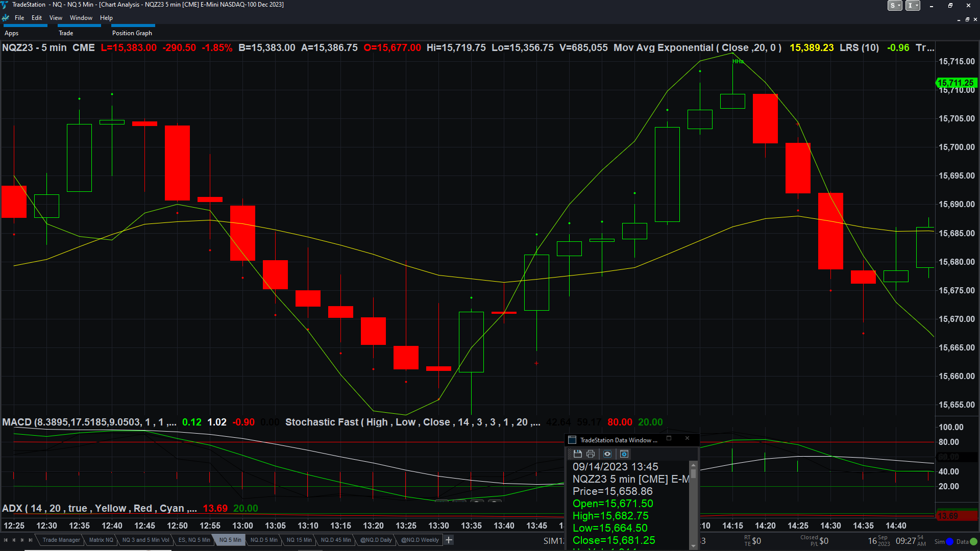Open the Window menu
This screenshot has width=980, height=551.
[x=81, y=18]
